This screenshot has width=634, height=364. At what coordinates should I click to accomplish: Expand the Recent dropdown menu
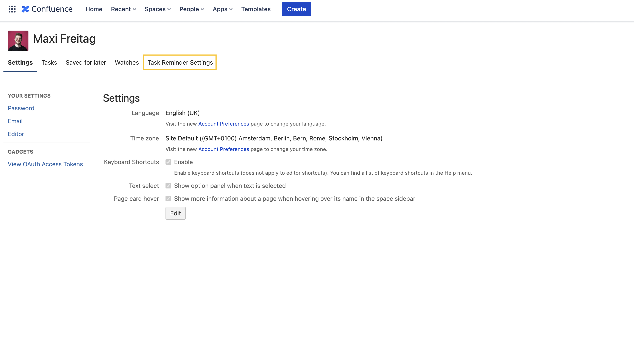pyautogui.click(x=123, y=9)
